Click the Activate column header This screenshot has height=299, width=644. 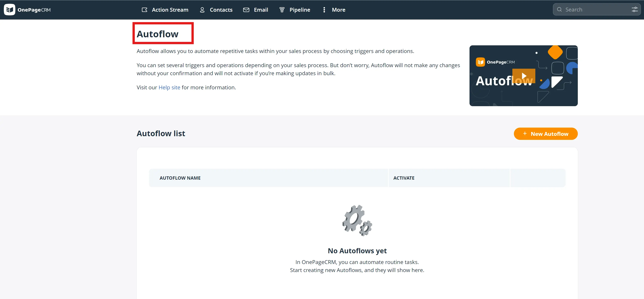[404, 178]
